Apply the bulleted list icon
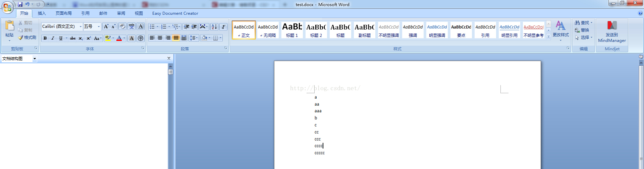This screenshot has height=169, width=644. pos(152,27)
